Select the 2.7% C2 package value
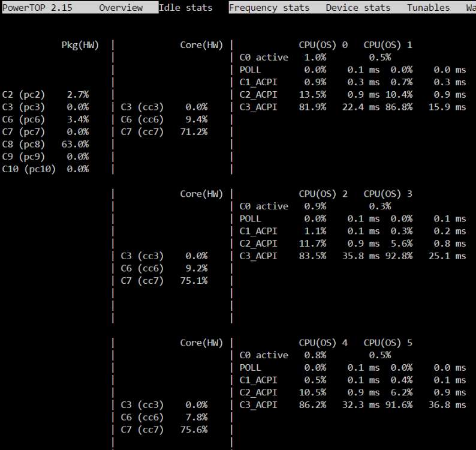476x450 pixels. [78, 94]
